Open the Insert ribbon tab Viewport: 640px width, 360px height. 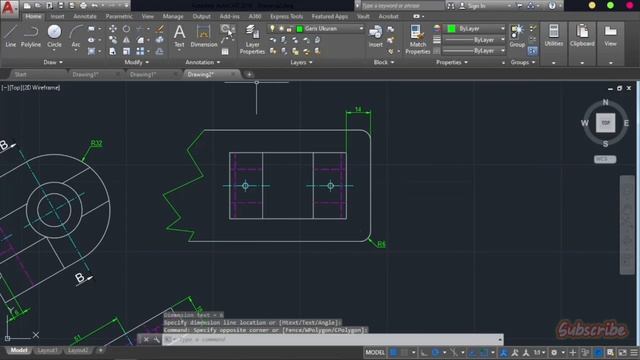pyautogui.click(x=58, y=16)
